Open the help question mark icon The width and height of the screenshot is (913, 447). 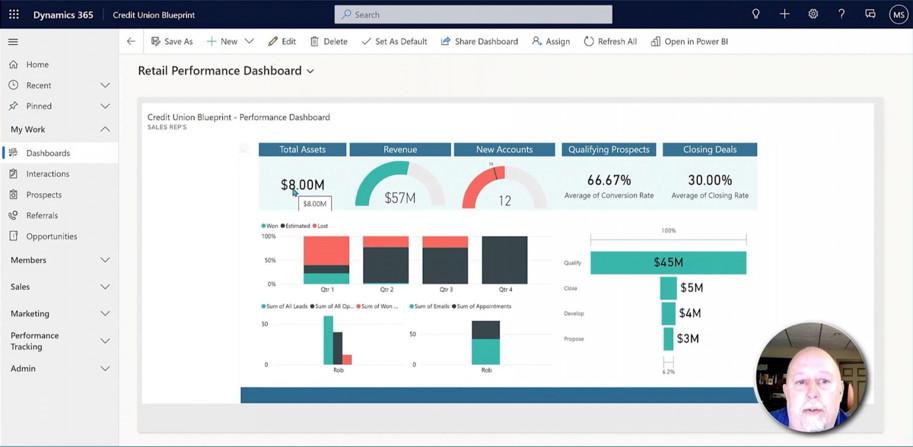[x=841, y=15]
